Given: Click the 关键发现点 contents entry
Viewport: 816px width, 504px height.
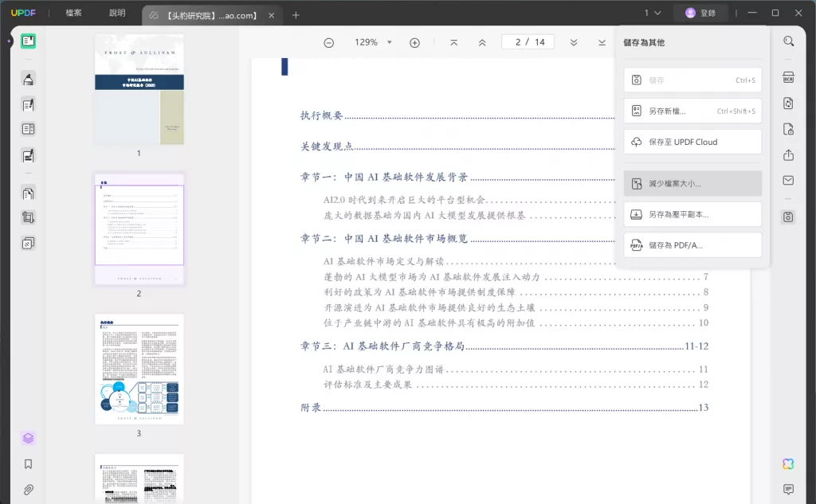Looking at the screenshot, I should click(326, 147).
